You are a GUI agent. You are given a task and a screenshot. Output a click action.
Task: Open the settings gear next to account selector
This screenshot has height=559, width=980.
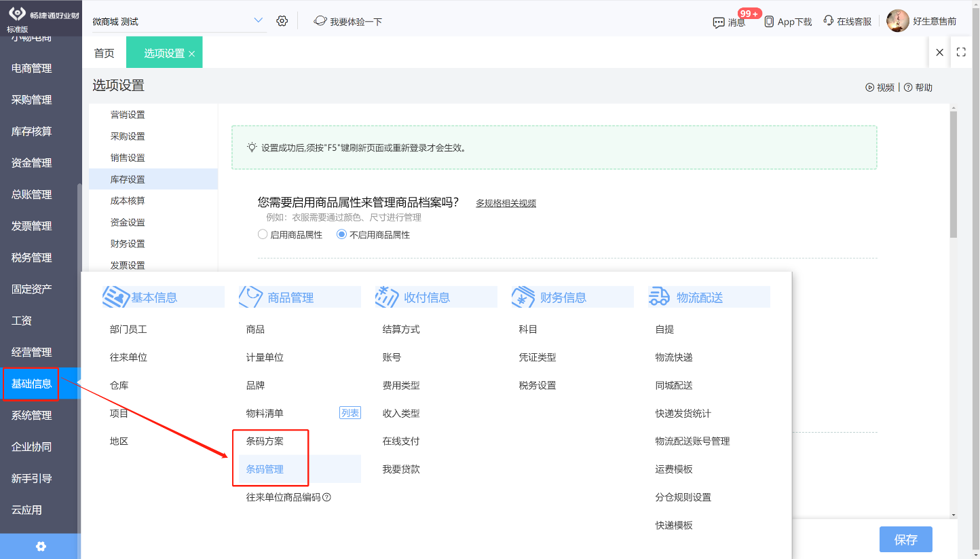tap(282, 21)
